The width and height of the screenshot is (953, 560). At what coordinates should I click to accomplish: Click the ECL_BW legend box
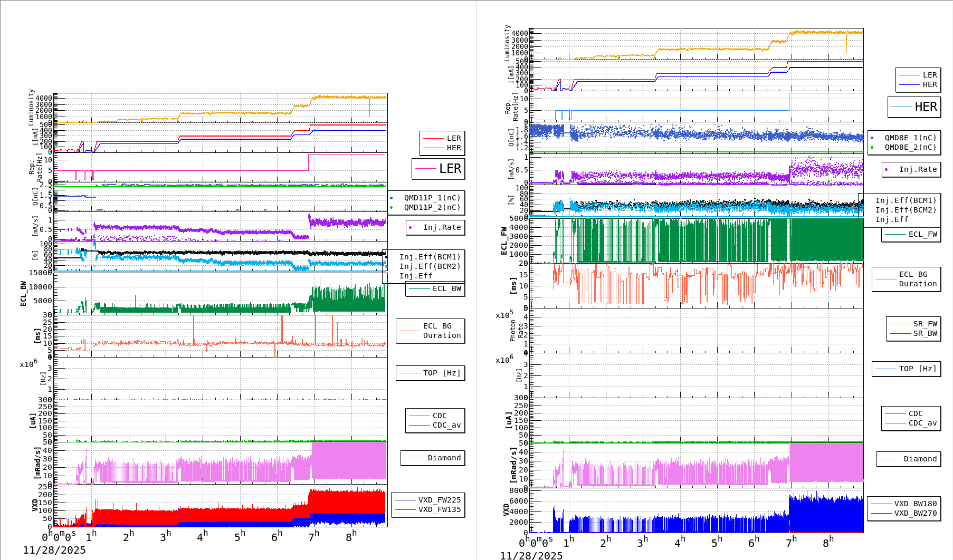point(435,288)
